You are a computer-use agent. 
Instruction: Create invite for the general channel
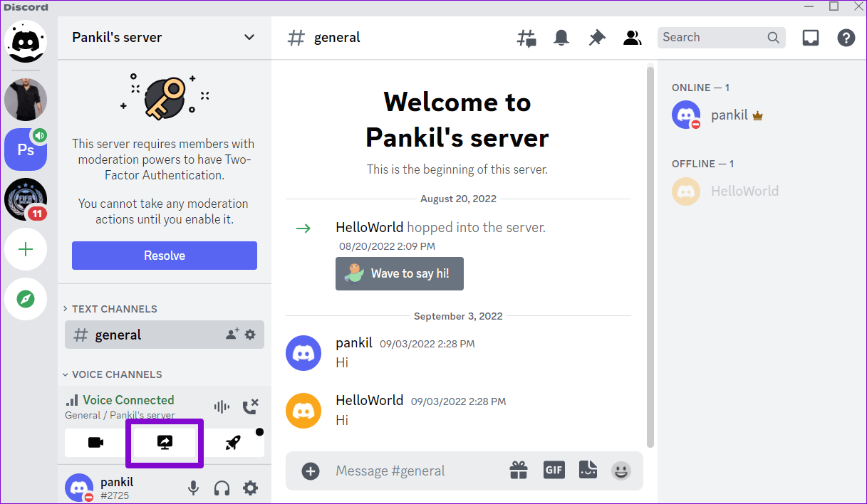232,334
